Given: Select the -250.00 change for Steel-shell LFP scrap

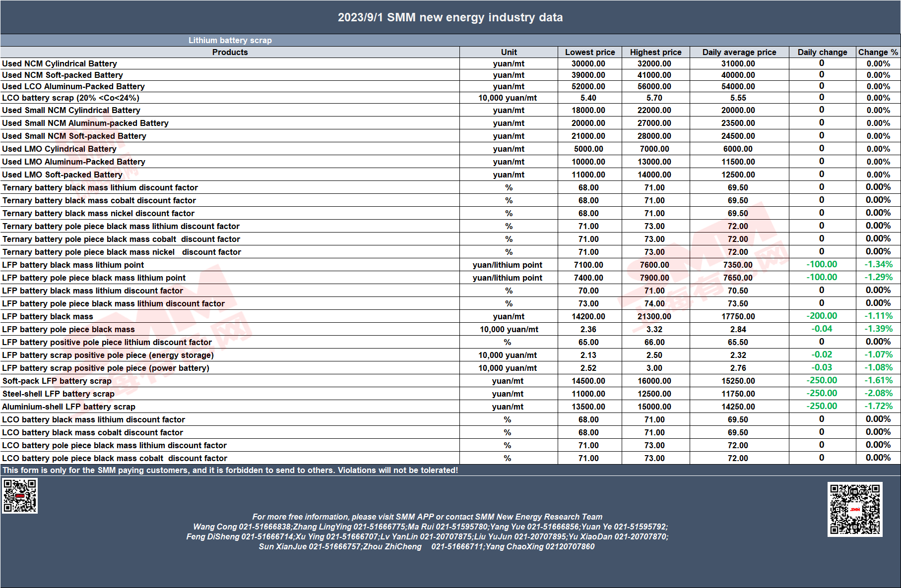Looking at the screenshot, I should point(822,393).
